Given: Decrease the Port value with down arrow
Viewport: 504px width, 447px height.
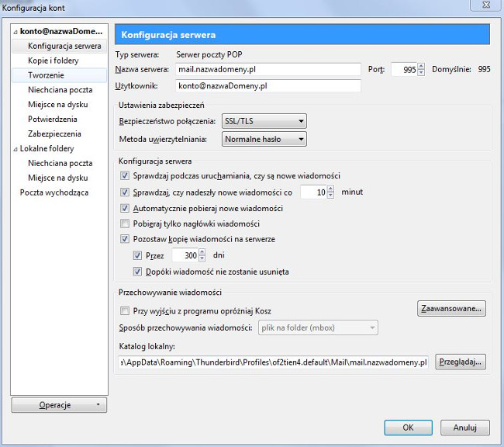Looking at the screenshot, I should tap(421, 73).
